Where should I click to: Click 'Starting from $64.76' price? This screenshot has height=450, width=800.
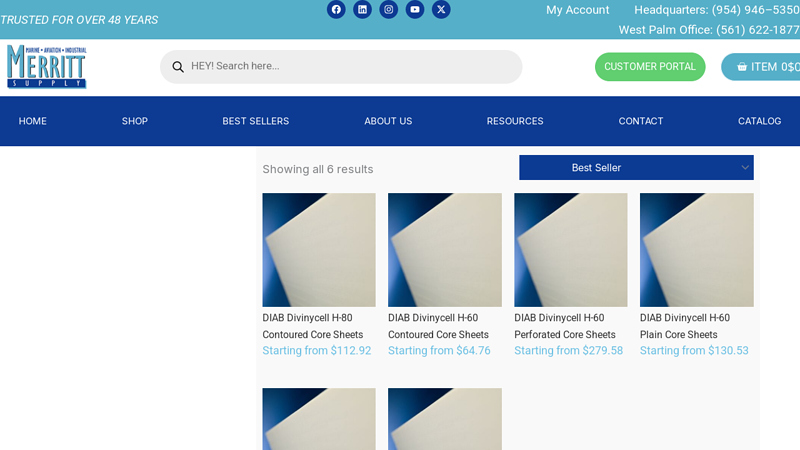tap(439, 351)
